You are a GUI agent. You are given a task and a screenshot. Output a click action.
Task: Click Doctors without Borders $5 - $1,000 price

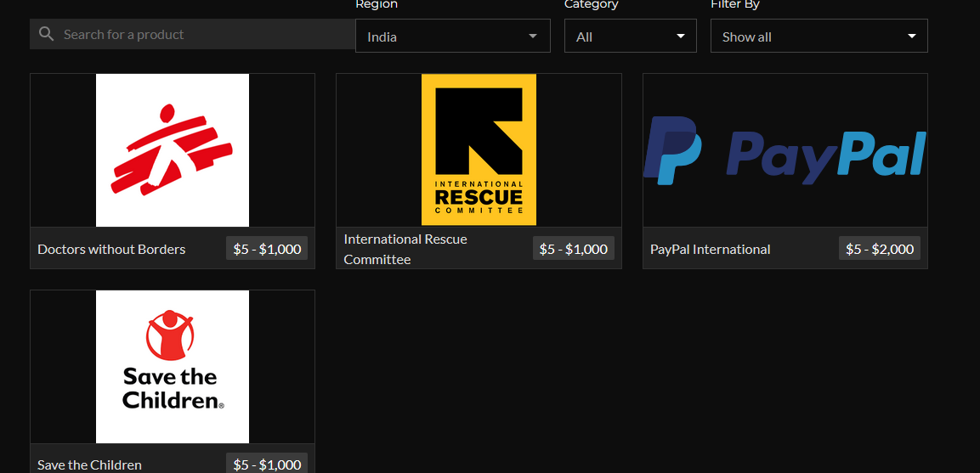click(267, 249)
